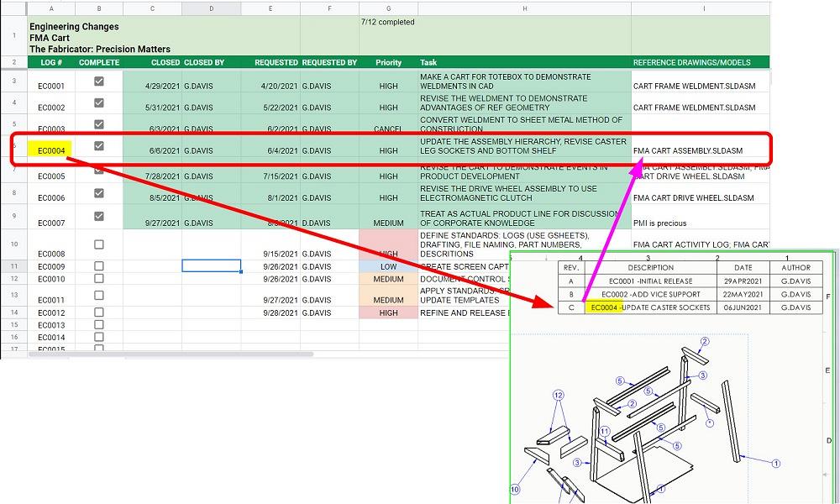Click the blue LOW priority cell of EC0009
Viewport: 840px width, 504px height.
tap(388, 266)
